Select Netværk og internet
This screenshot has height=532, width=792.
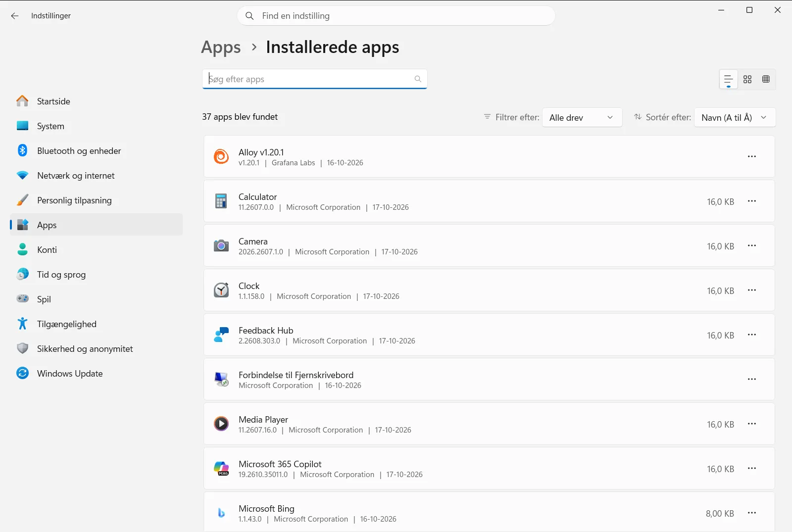(x=96, y=176)
